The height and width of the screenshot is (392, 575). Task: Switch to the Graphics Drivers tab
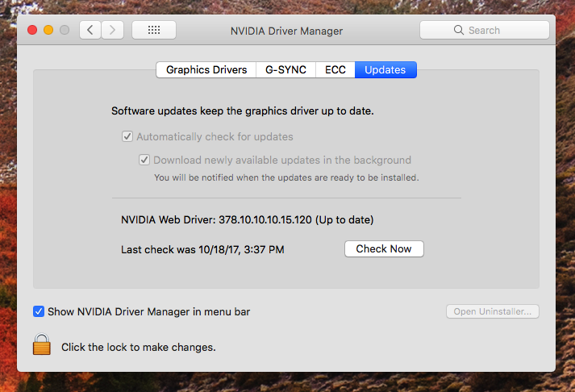206,69
